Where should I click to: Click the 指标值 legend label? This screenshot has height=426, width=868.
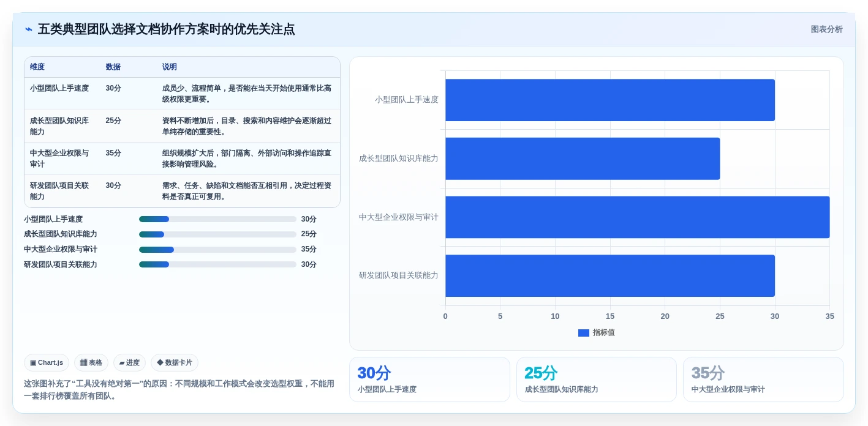click(603, 333)
